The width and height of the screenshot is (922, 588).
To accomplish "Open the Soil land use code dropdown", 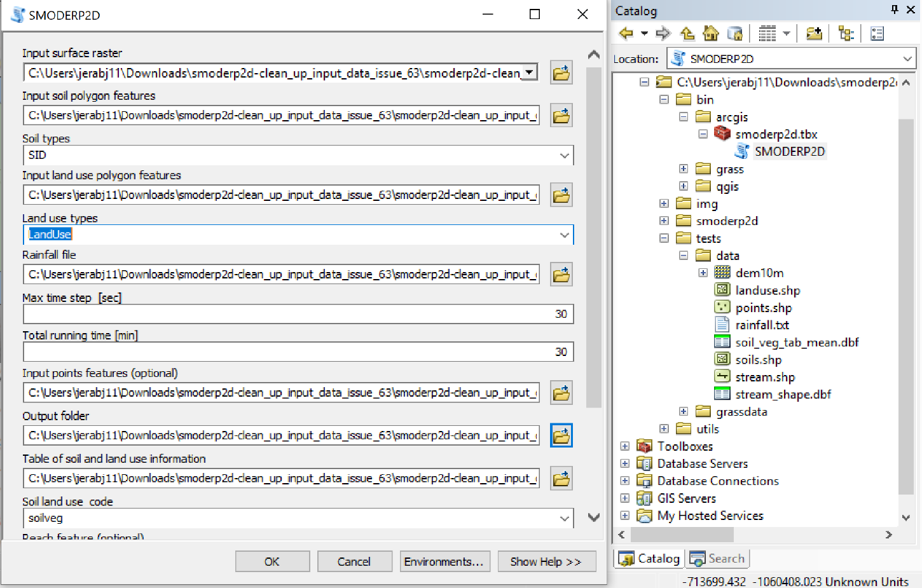I will 564,519.
